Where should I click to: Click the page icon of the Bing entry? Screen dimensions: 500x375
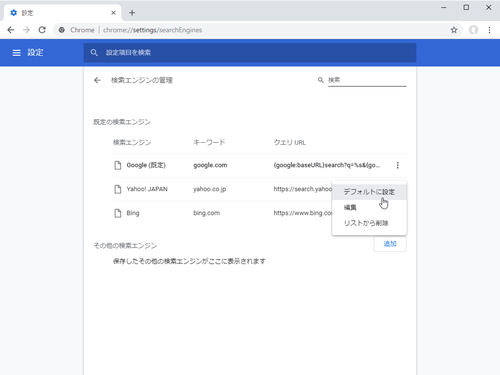[x=118, y=213]
